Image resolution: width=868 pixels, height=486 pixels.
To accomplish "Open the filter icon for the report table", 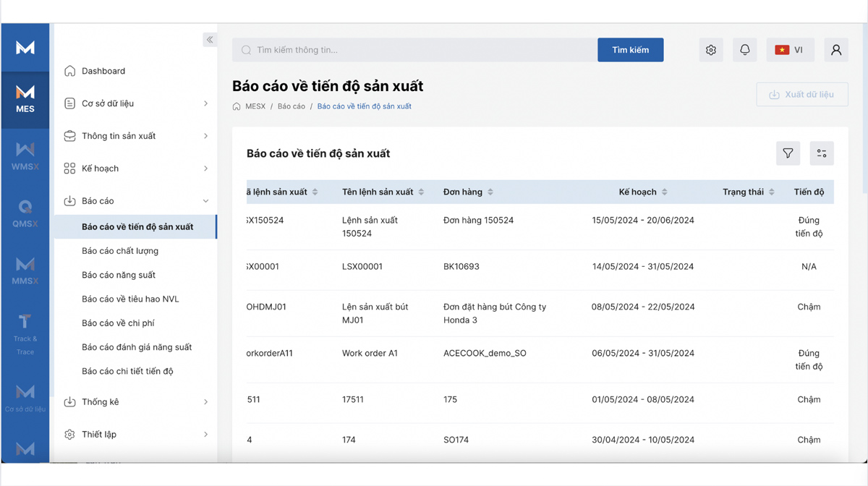I will 788,153.
